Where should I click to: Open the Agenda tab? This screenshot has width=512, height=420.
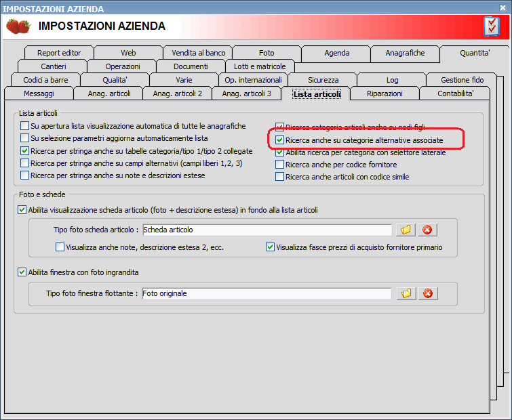336,53
